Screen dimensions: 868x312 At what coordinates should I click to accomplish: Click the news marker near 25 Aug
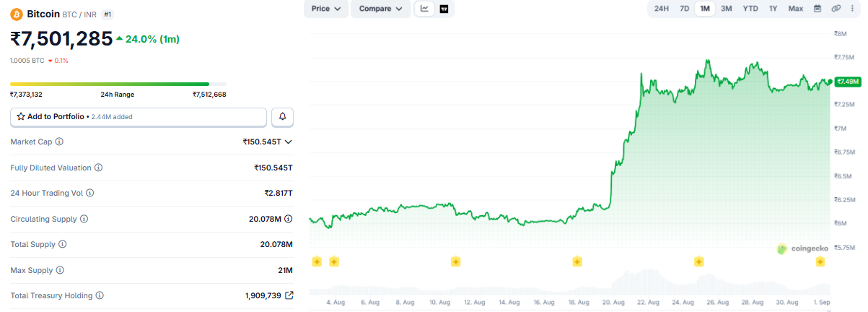click(x=698, y=261)
